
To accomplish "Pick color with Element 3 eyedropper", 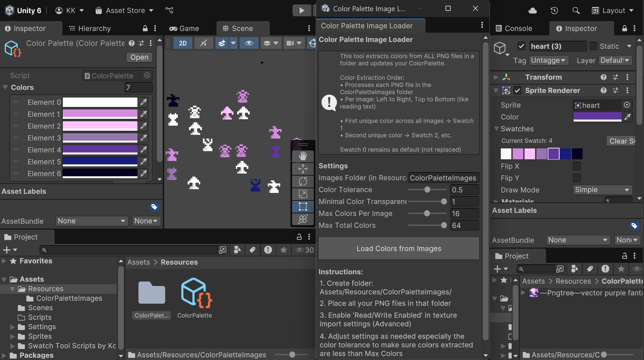I will click(144, 138).
